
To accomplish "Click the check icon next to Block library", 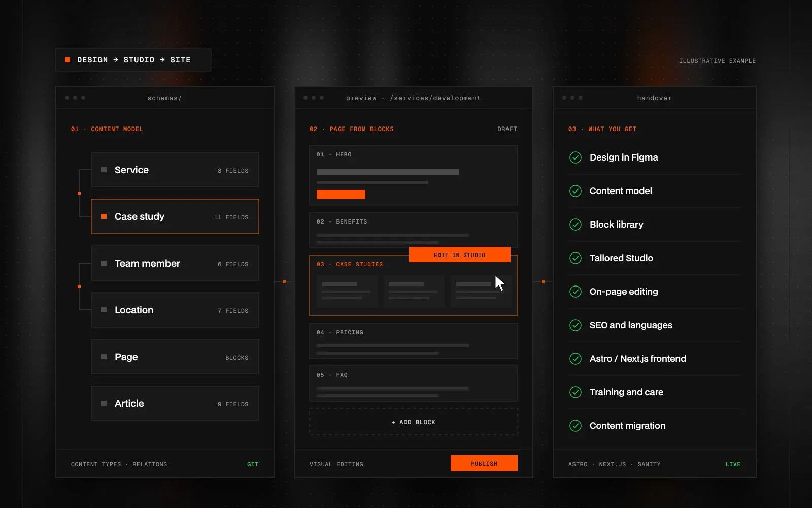I will coord(576,225).
